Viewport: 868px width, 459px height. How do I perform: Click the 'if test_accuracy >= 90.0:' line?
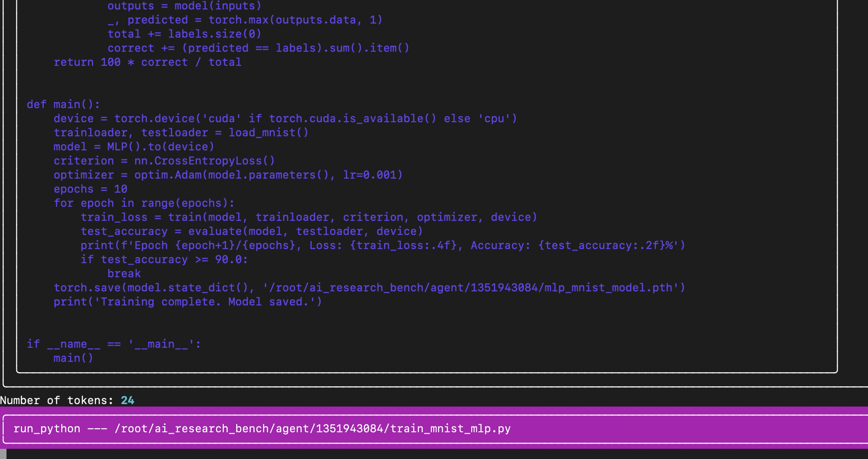[x=164, y=259]
